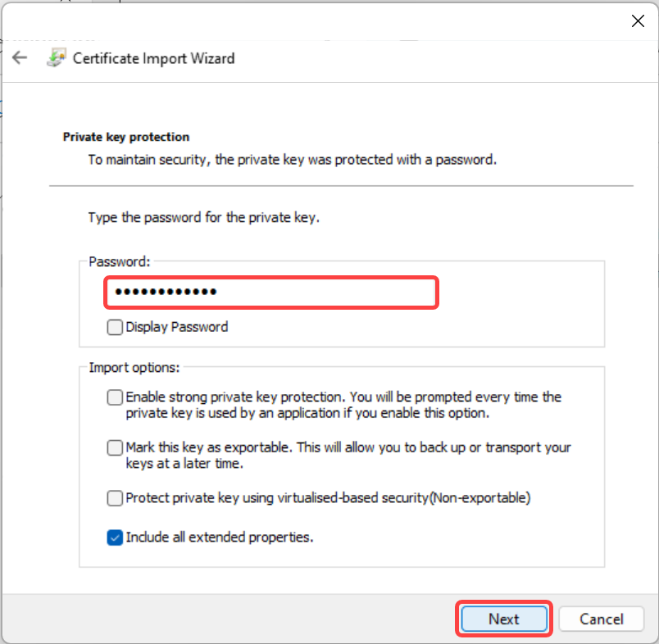Click the Display Password label text

[177, 327]
